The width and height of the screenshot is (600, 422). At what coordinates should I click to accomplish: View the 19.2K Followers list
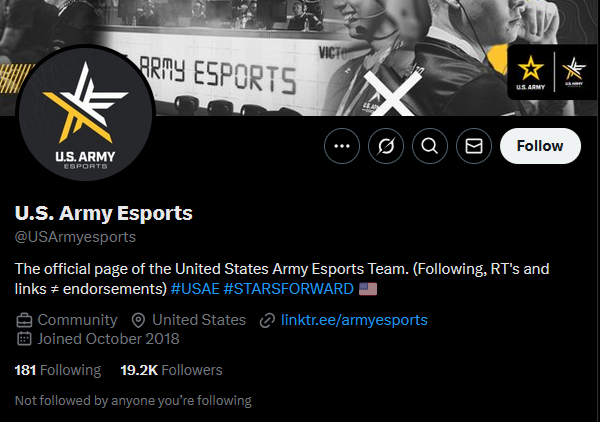[x=171, y=370]
